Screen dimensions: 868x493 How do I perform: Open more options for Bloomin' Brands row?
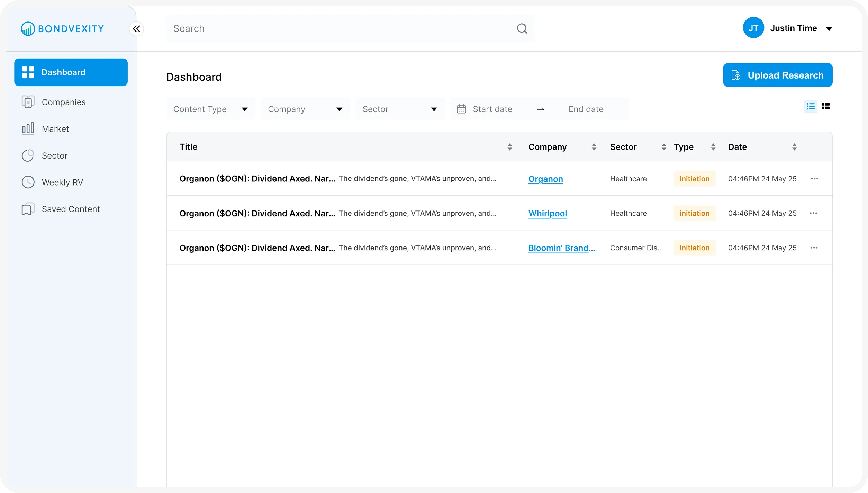tap(814, 248)
